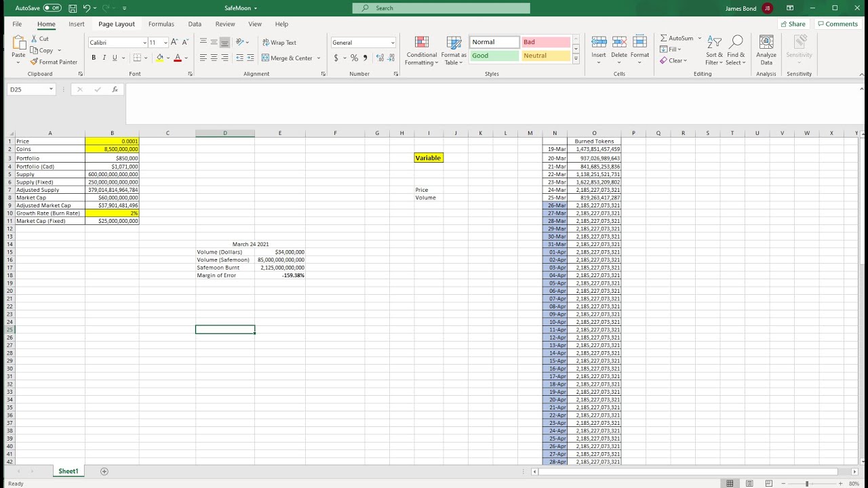The width and height of the screenshot is (868, 488).
Task: Toggle Wrap Text
Action: pyautogui.click(x=279, y=42)
